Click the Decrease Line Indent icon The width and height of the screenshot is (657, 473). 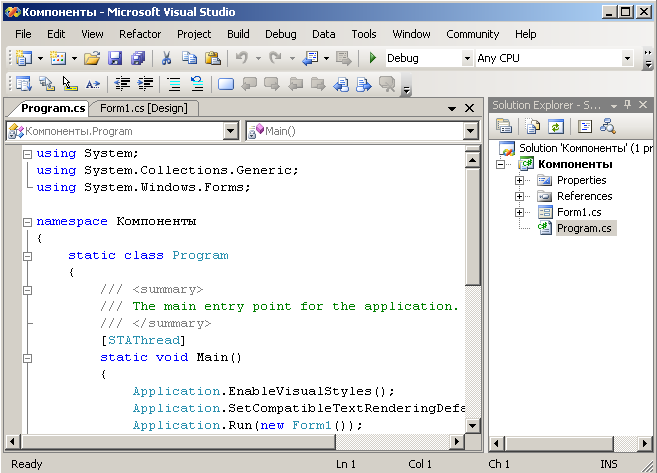click(122, 84)
